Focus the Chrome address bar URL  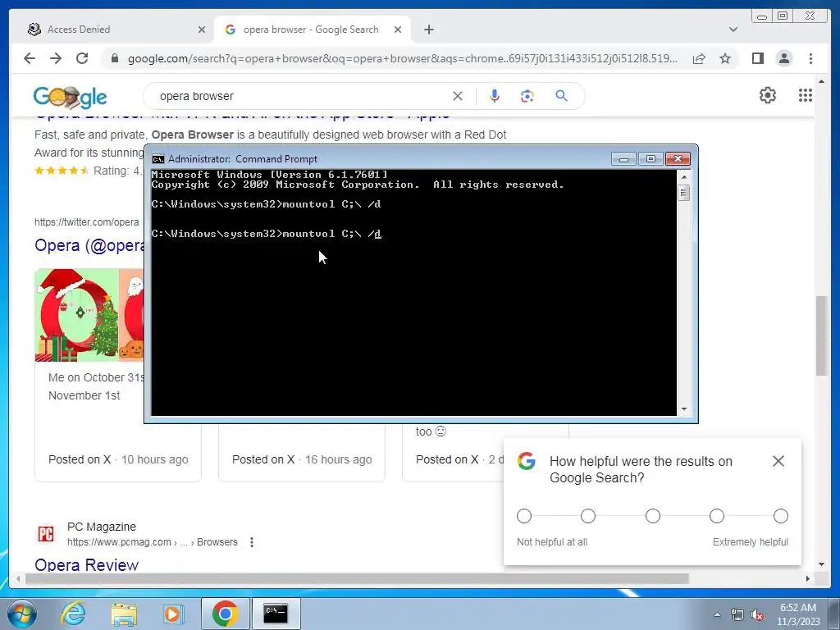pyautogui.click(x=402, y=58)
